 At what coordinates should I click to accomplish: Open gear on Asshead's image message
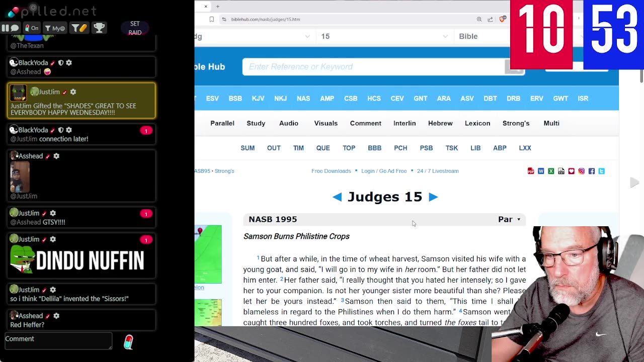pos(56,156)
